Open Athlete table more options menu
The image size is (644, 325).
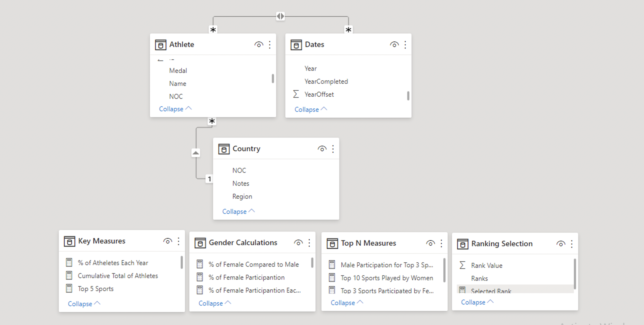point(270,45)
